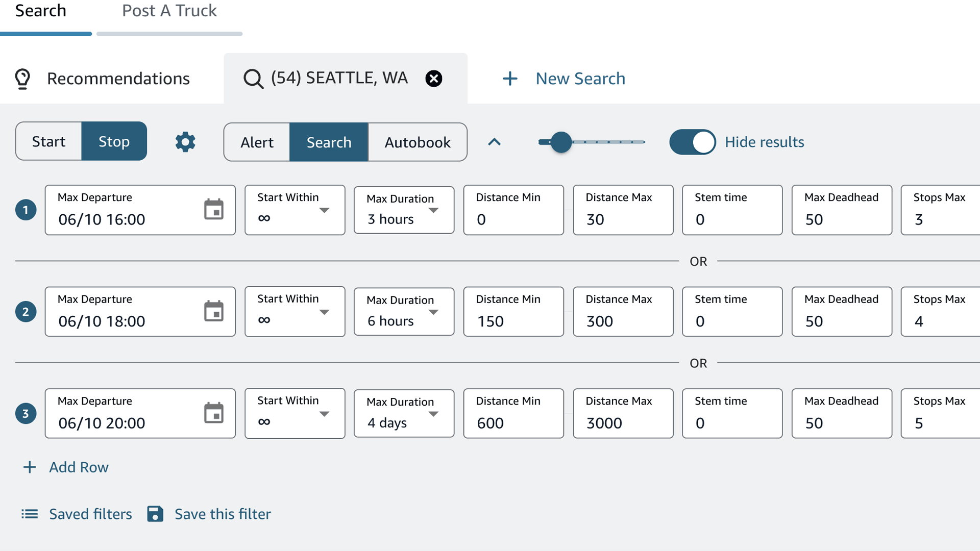980x551 pixels.
Task: Open Start Within dropdown in row 3
Action: (x=295, y=413)
